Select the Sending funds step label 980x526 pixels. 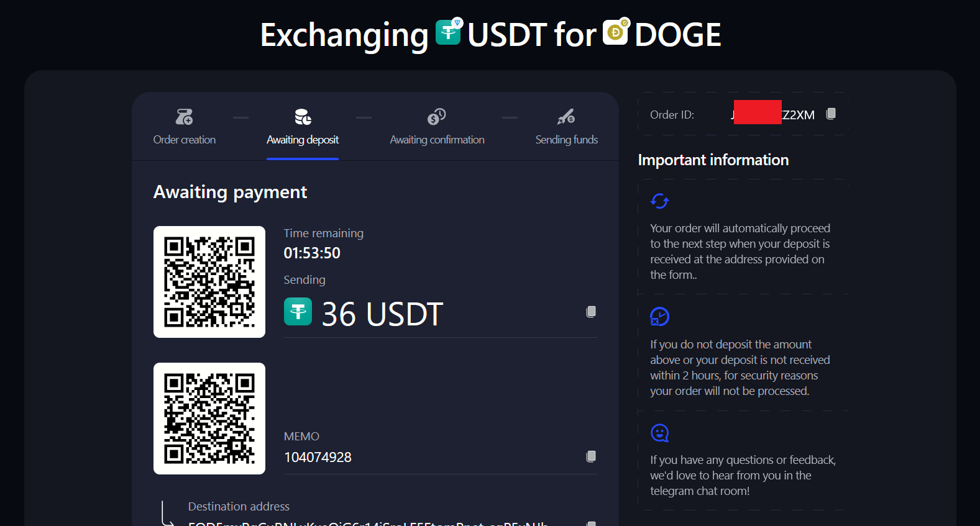click(x=567, y=140)
